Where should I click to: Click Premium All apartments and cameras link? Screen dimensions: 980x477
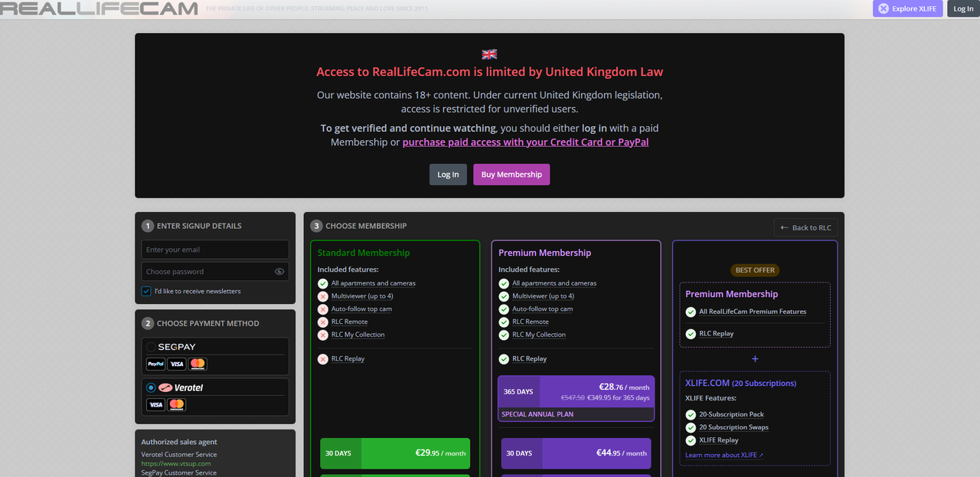click(x=554, y=283)
